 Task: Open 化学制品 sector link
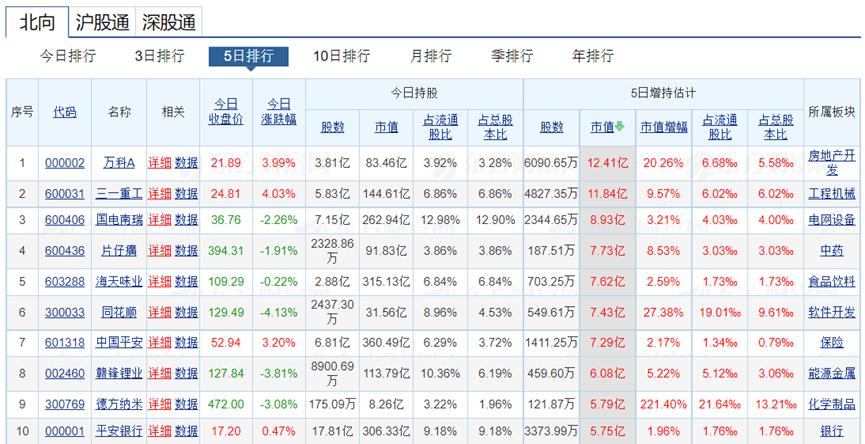[x=831, y=404]
